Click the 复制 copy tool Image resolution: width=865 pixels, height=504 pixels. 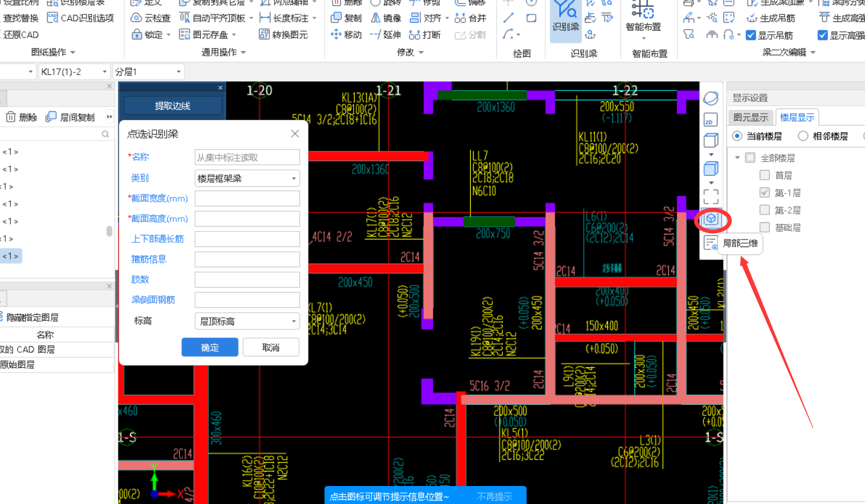point(346,18)
